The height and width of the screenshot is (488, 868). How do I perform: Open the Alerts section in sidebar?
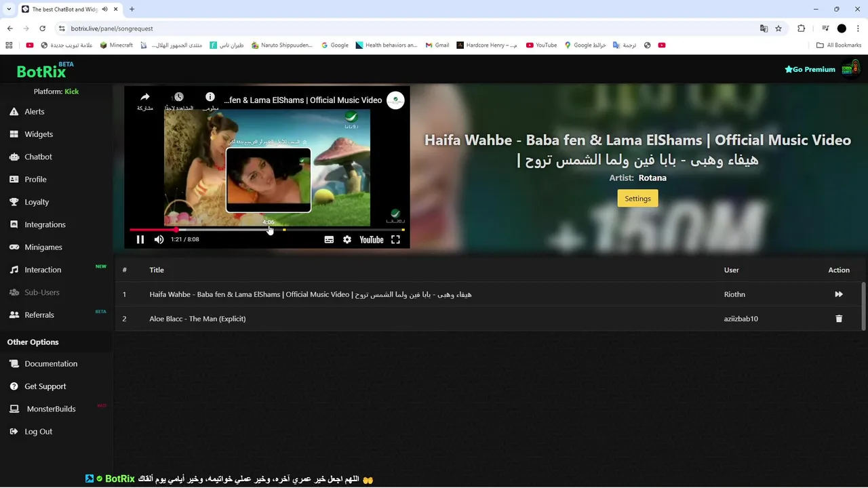coord(34,112)
